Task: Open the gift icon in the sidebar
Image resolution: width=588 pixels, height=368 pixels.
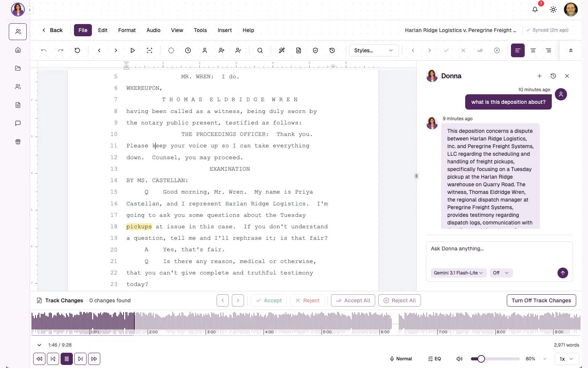Action: pyautogui.click(x=18, y=142)
